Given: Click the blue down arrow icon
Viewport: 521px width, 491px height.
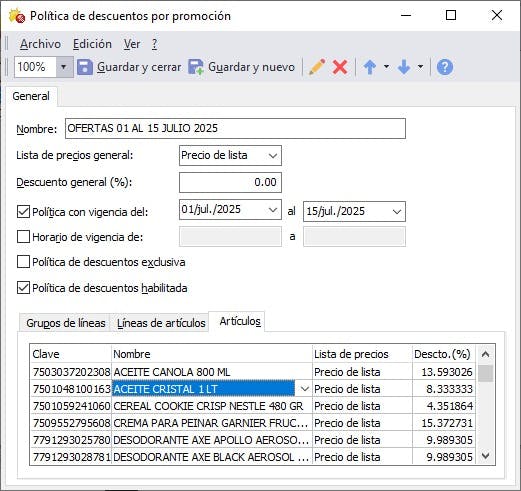Looking at the screenshot, I should (404, 67).
